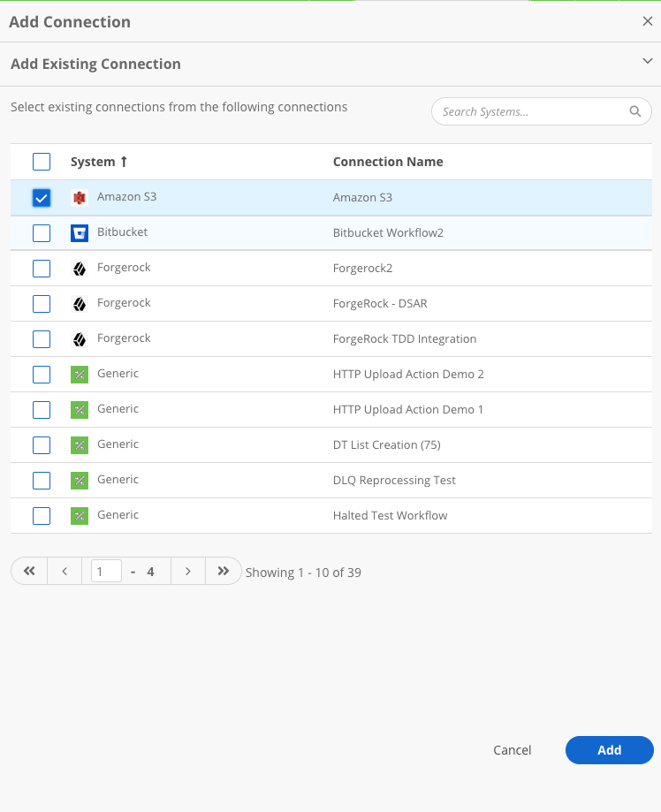The width and height of the screenshot is (661, 812).
Task: Click the Amazon S3 system icon
Action: pos(80,197)
